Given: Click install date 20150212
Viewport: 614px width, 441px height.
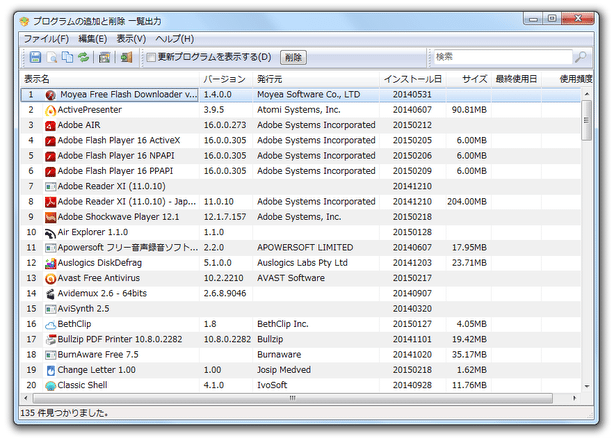Looking at the screenshot, I should (x=412, y=125).
